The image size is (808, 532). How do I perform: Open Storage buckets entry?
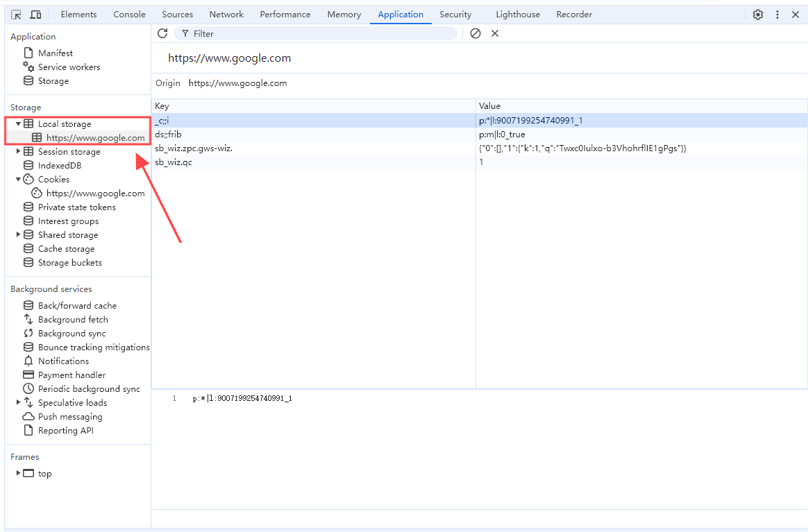click(70, 263)
